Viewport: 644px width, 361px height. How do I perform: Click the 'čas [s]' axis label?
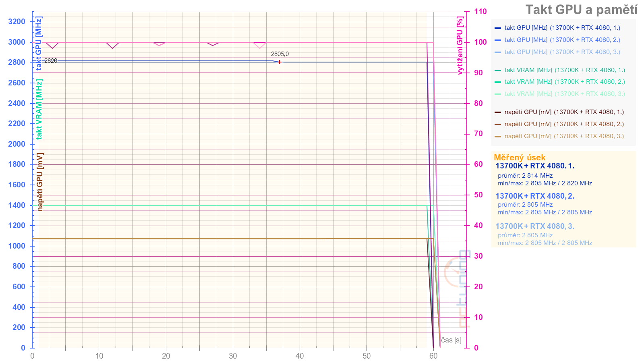coord(451,340)
